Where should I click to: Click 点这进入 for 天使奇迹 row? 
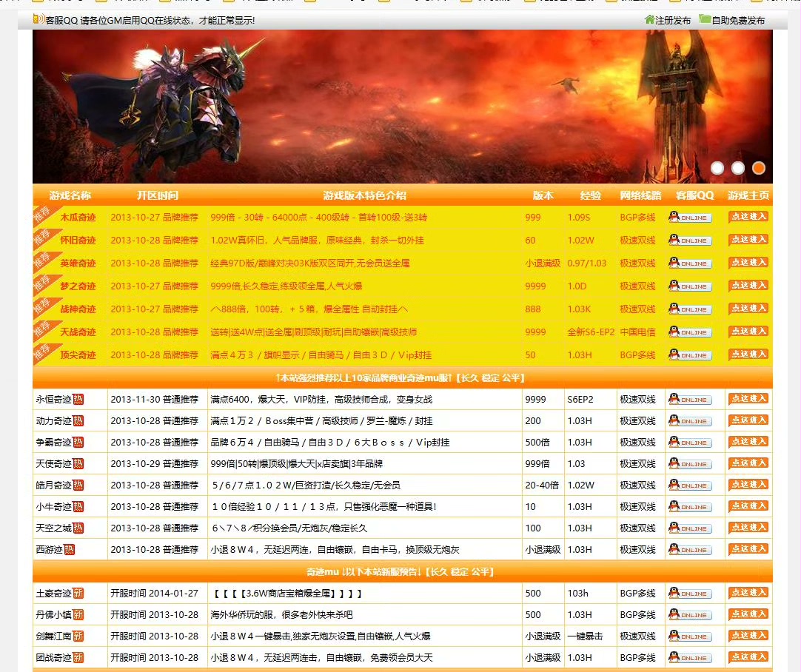748,463
